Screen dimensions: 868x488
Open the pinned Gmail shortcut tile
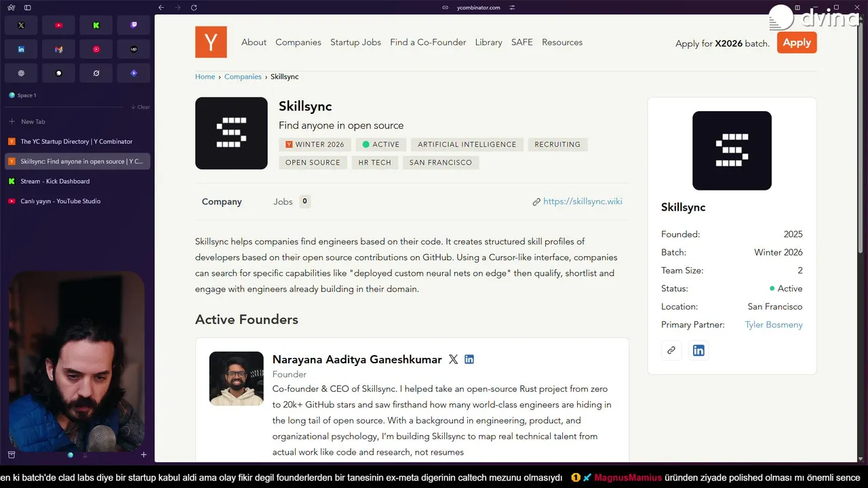pos(58,49)
